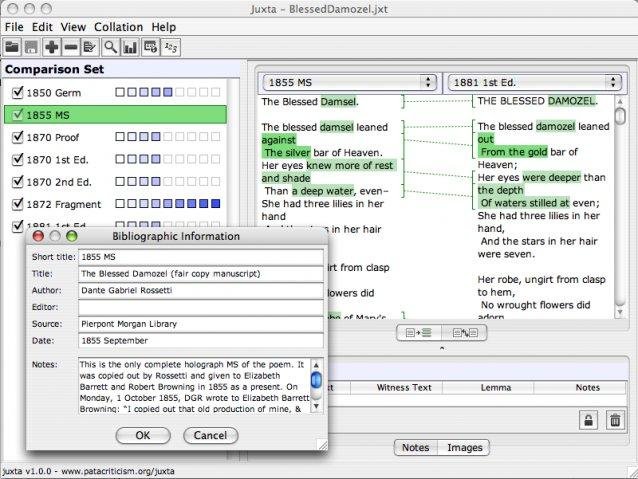Viewport: 638px width, 479px height.
Task: Click the shaded difference square in 1870 Proof row
Action: (x=155, y=137)
